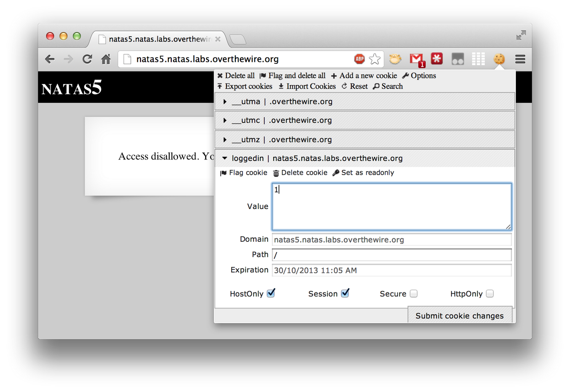Open the Chrome hamburger menu

tap(520, 59)
